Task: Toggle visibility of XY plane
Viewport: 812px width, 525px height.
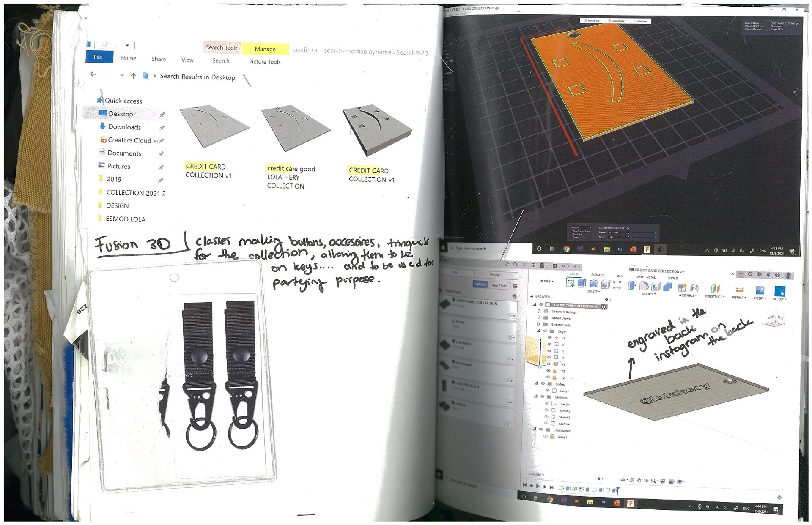Action: [x=549, y=364]
